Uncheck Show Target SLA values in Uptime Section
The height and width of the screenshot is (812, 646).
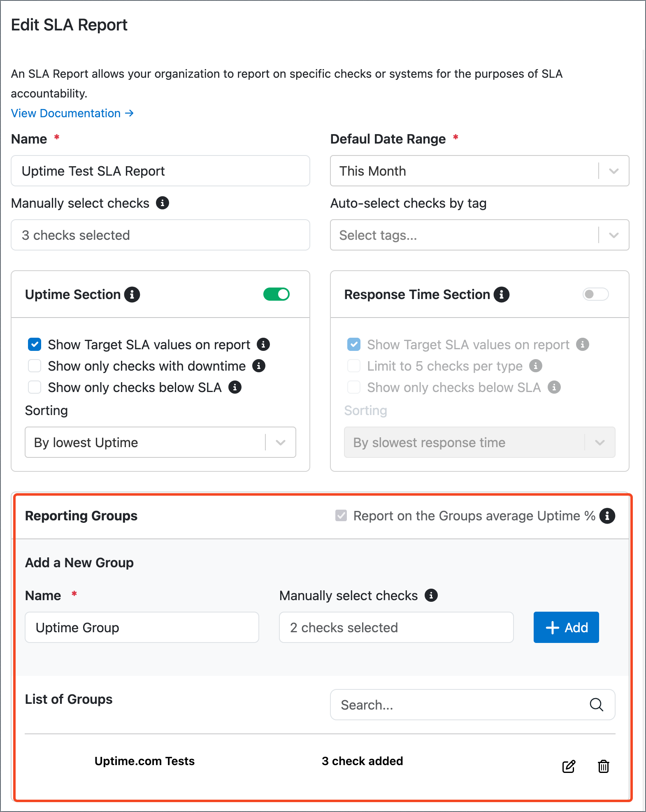pyautogui.click(x=35, y=344)
